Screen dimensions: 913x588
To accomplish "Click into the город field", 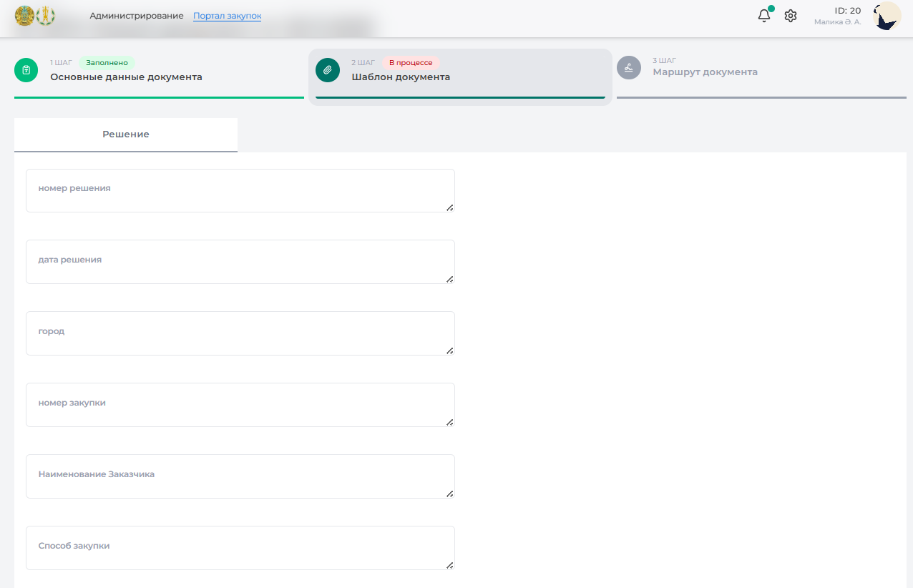I will coord(240,333).
